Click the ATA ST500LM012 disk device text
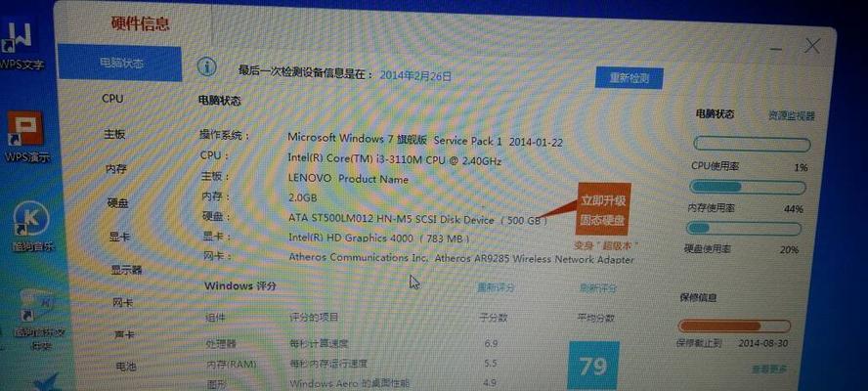The height and width of the screenshot is (391, 868). pyautogui.click(x=418, y=219)
